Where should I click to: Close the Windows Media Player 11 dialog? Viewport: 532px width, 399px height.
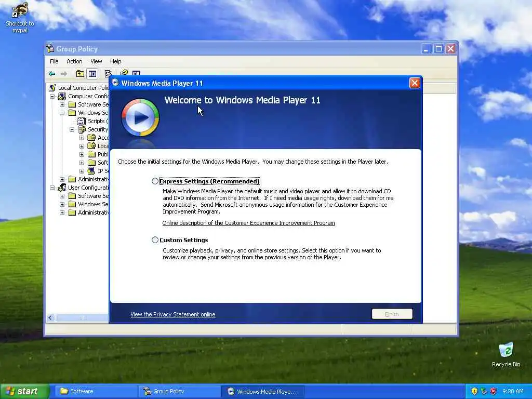(x=415, y=83)
